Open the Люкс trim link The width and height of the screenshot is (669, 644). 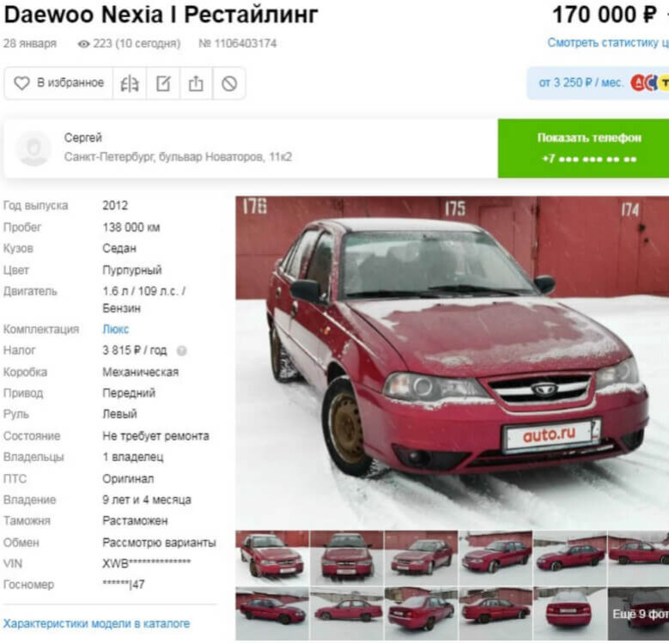pyautogui.click(x=116, y=329)
